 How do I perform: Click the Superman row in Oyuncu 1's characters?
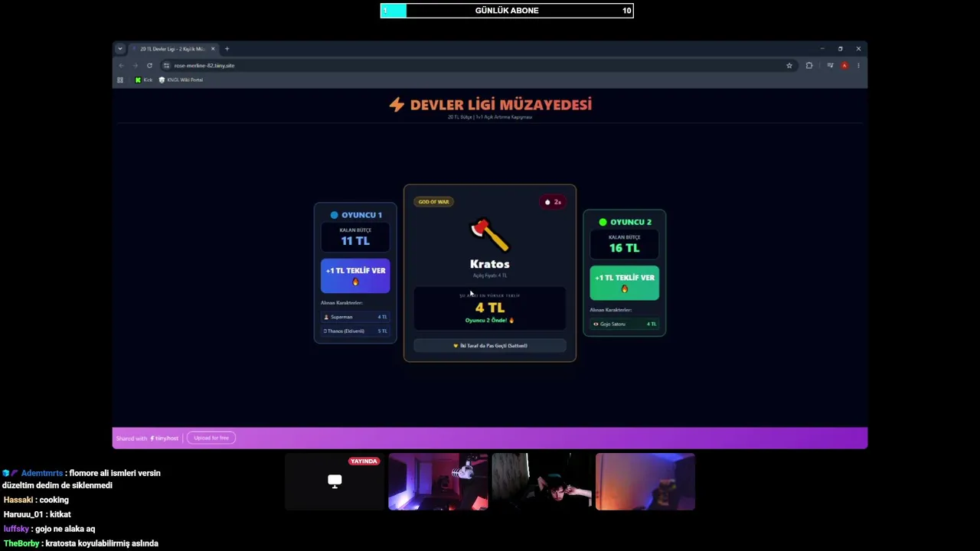pyautogui.click(x=355, y=317)
